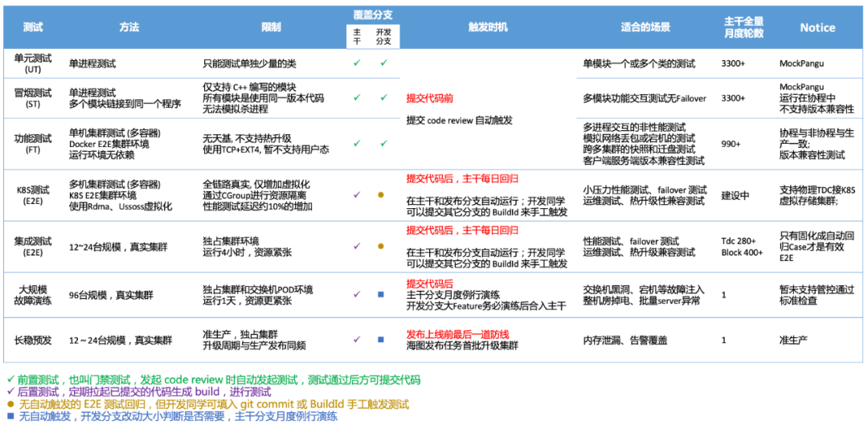Screen dimensions: 868x425
Task: Click the 触发时机 column header
Action: point(488,27)
